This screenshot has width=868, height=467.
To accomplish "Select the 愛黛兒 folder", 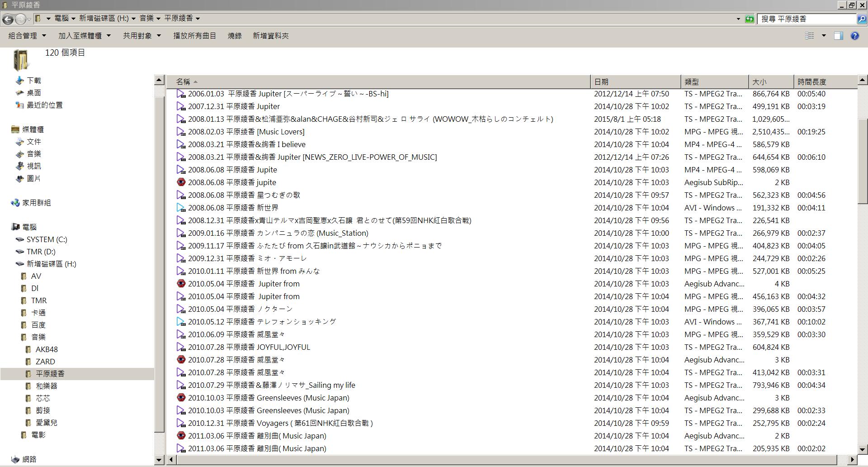I will 46,423.
